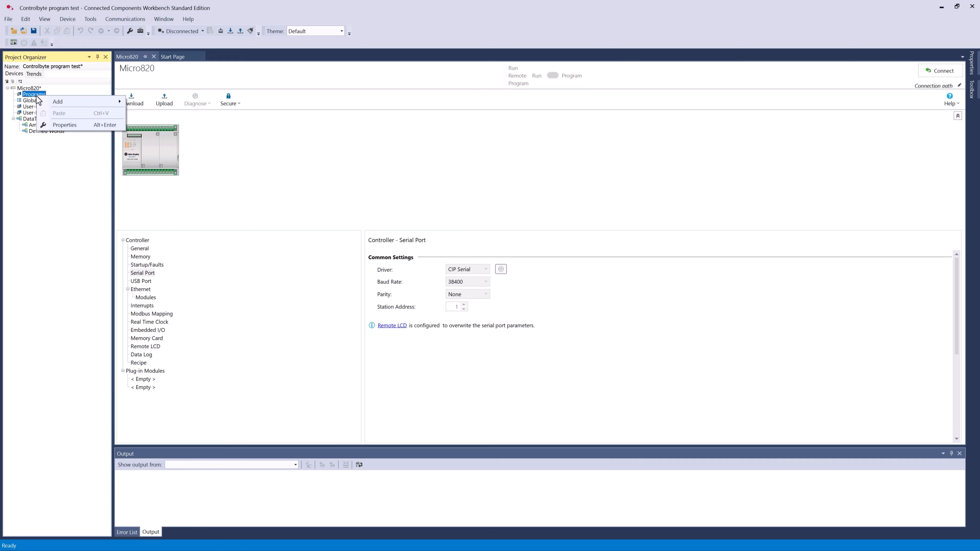
Task: Click the wrench icon beside Properties
Action: pos(43,125)
